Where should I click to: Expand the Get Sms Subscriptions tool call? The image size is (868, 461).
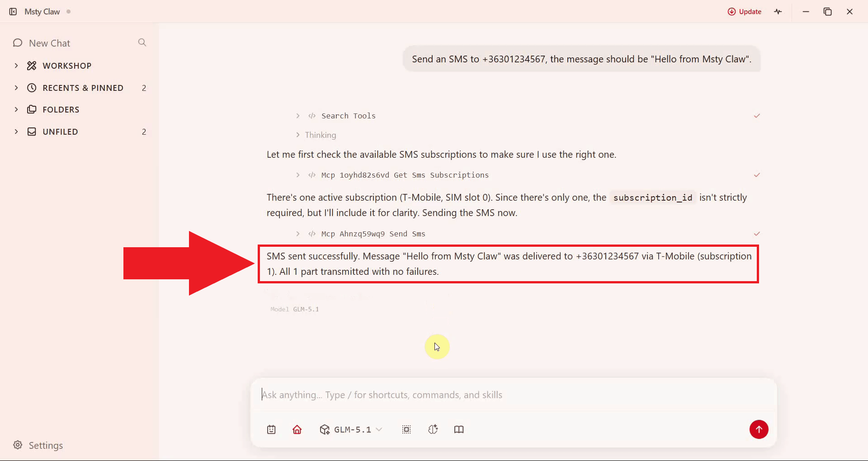pos(298,175)
